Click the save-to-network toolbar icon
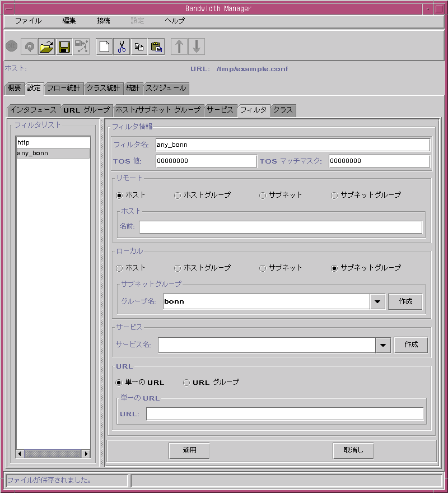The image size is (448, 493). pyautogui.click(x=81, y=46)
